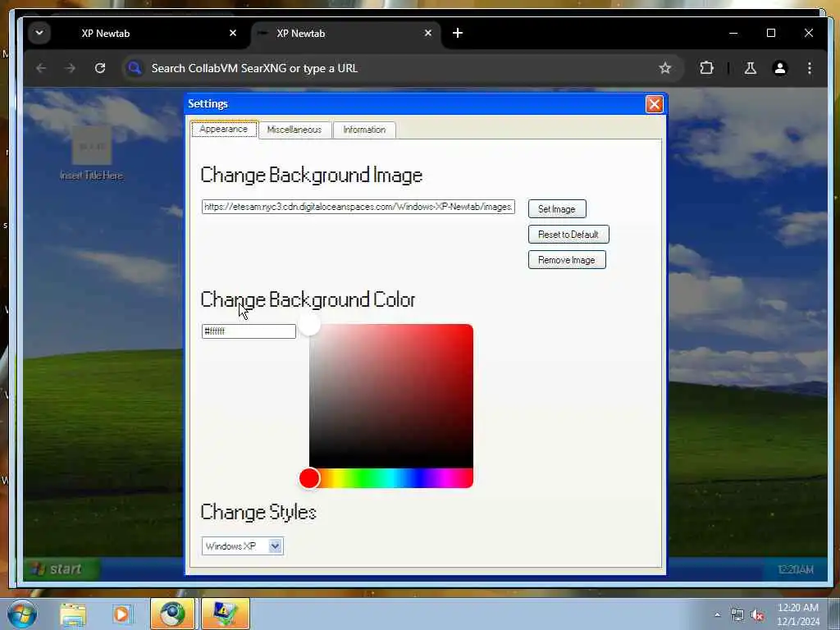Viewport: 840px width, 630px height.
Task: Click the muted volume tray icon
Action: (757, 615)
